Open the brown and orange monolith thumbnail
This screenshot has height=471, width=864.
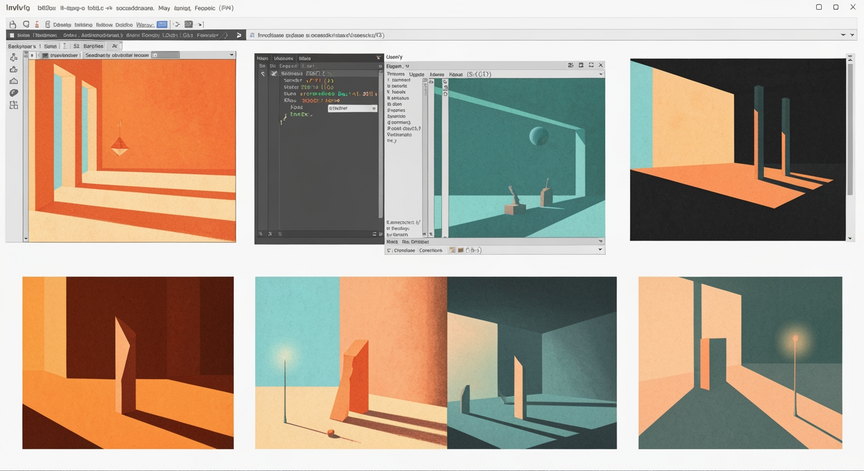click(x=128, y=362)
